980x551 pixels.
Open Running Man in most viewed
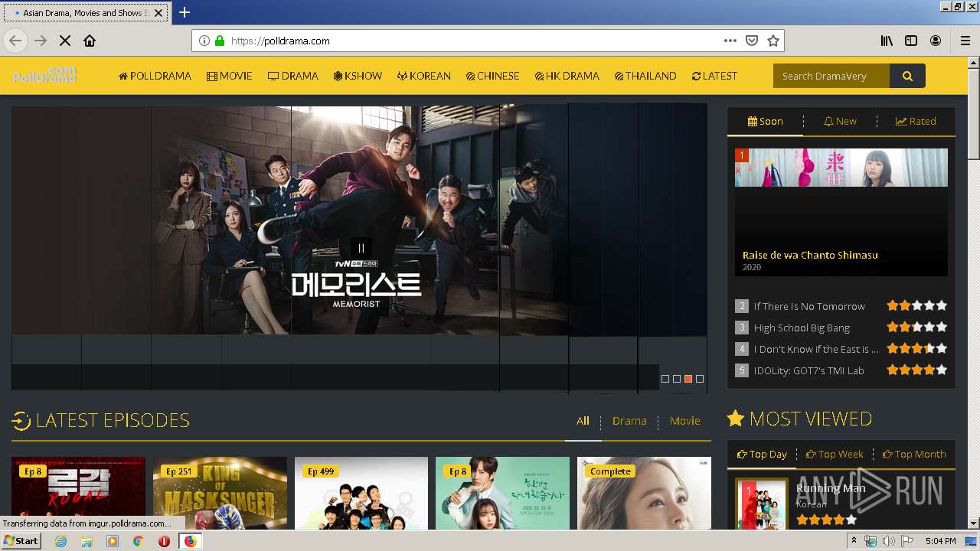pyautogui.click(x=831, y=488)
